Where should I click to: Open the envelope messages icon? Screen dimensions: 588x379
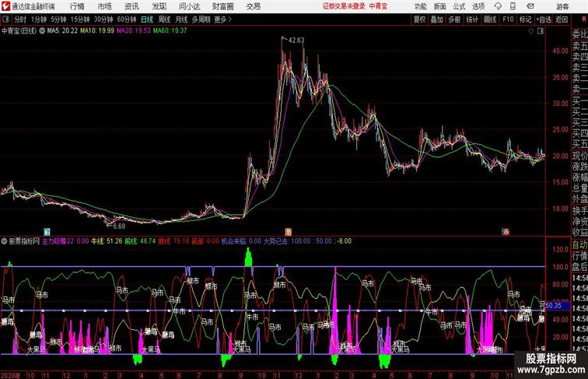click(530, 6)
